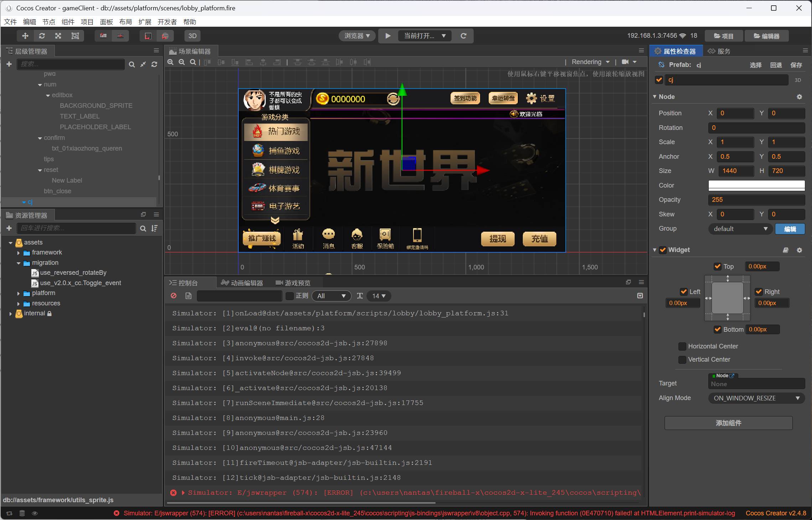Click the play preview button

click(x=388, y=36)
